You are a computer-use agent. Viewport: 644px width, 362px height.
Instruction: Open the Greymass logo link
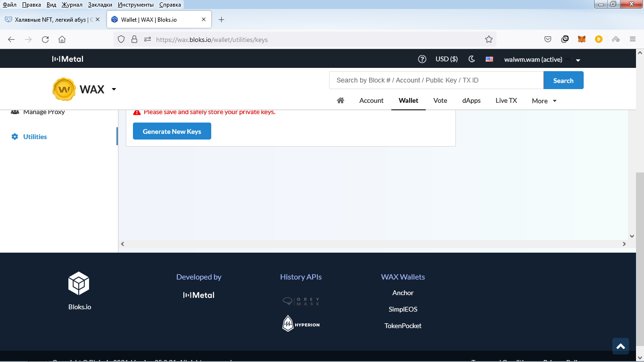tap(301, 301)
